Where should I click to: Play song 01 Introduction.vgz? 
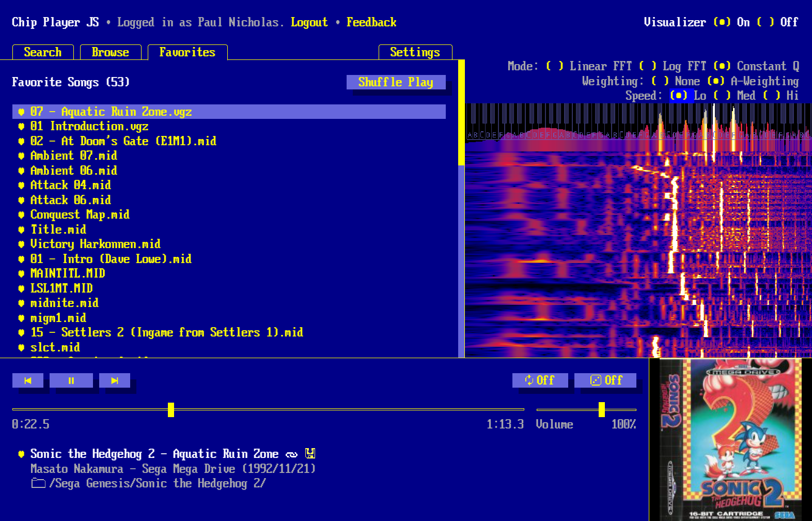89,126
